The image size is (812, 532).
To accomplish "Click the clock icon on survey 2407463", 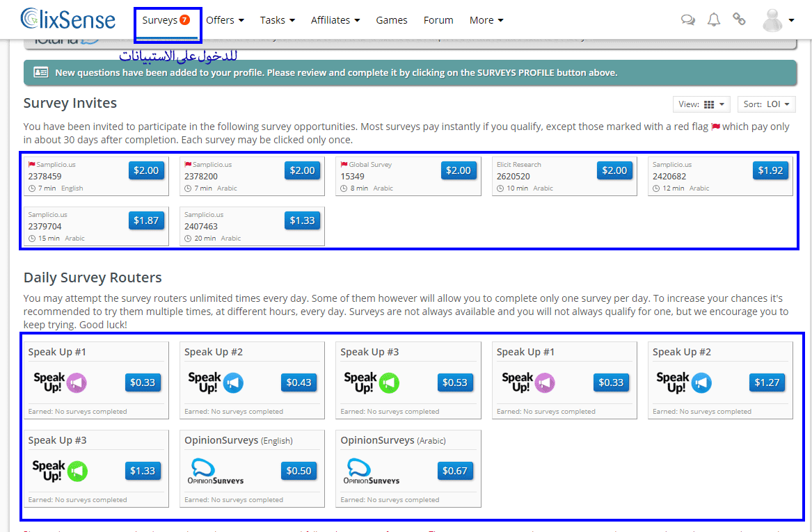I will click(x=188, y=239).
